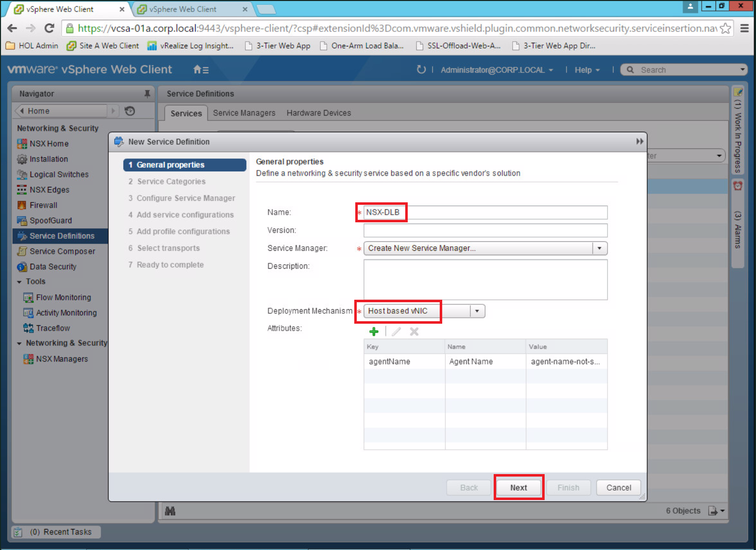Screen dimensions: 756x550
Task: Open Administrator@CORP.LOCAL user menu
Action: point(497,70)
